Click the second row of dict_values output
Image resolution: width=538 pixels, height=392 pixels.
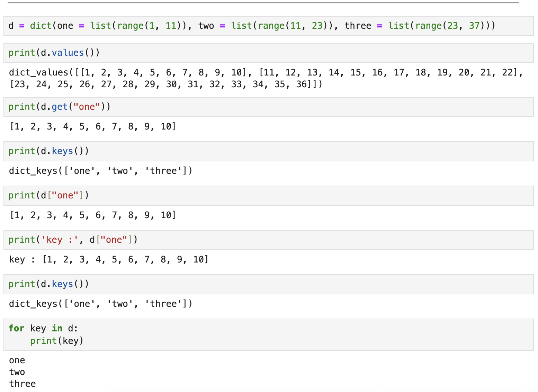[x=166, y=84]
